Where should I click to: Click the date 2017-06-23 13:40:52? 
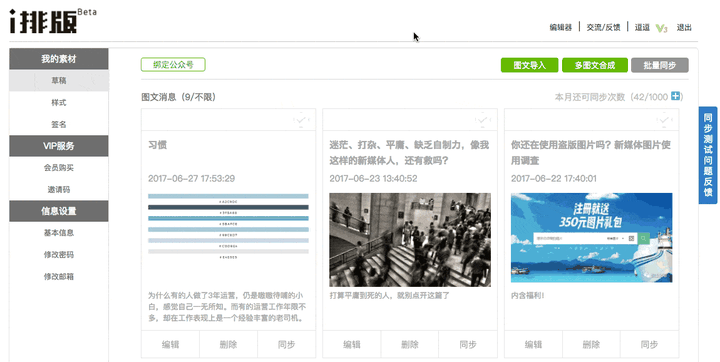tap(373, 179)
